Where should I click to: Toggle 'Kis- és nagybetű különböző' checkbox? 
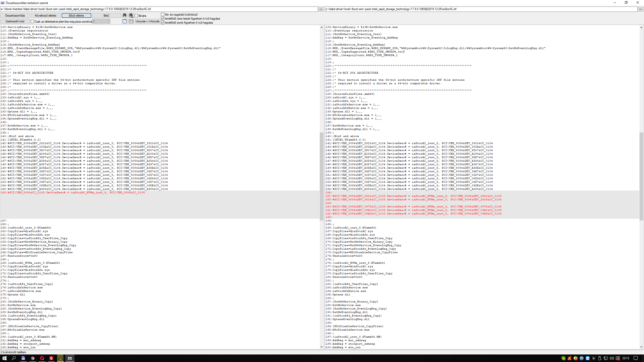click(163, 15)
